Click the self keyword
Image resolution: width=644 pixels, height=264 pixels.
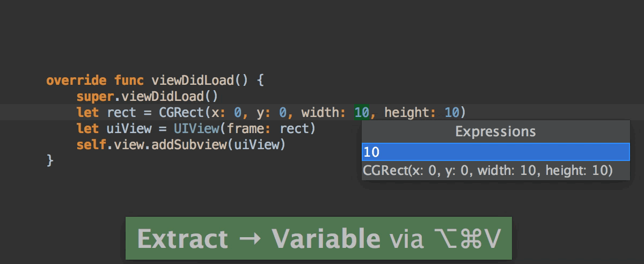click(91, 145)
